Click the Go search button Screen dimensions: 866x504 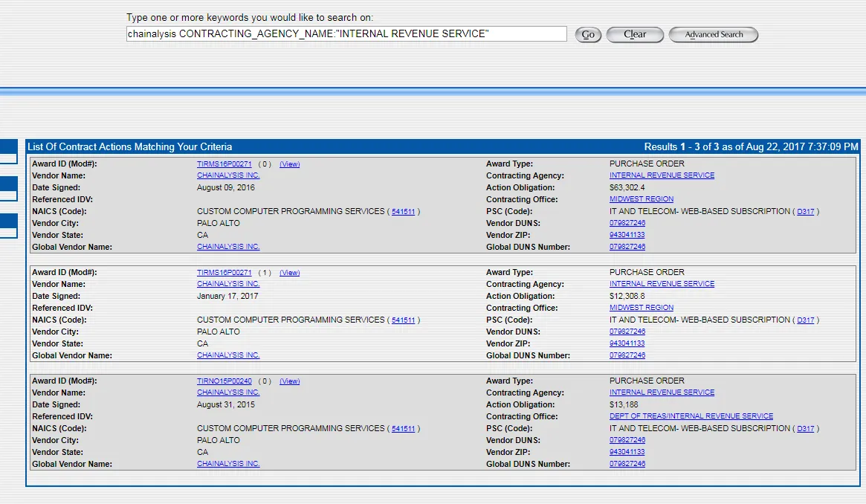588,35
